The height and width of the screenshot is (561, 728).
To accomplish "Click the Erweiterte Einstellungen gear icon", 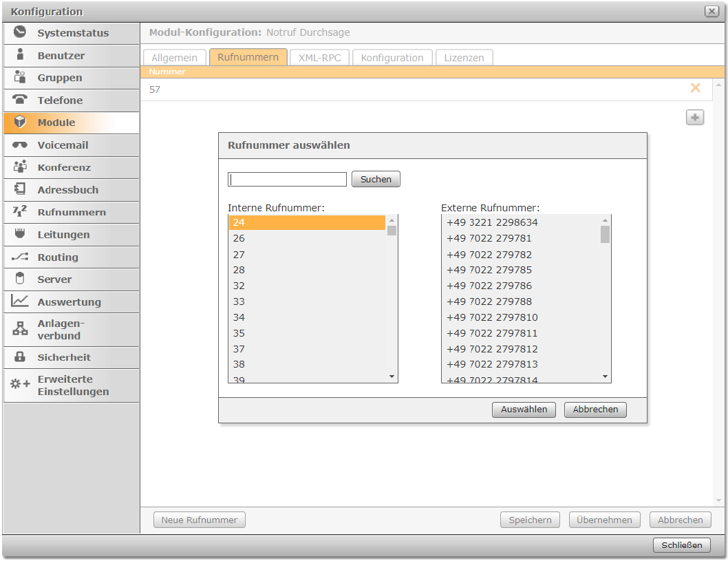I will [x=20, y=384].
